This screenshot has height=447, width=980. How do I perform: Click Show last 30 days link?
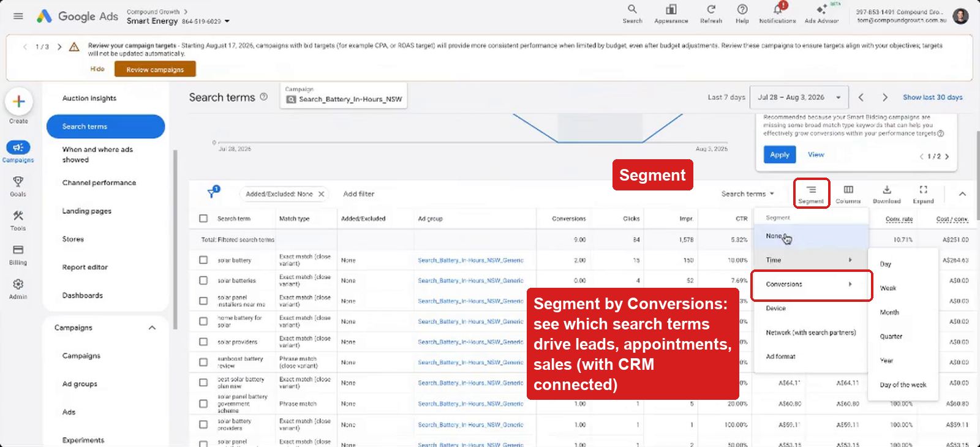(932, 97)
